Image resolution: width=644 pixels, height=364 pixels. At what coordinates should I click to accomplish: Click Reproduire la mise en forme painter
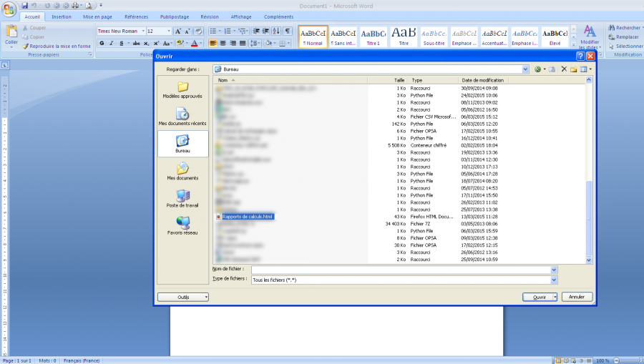click(x=57, y=46)
